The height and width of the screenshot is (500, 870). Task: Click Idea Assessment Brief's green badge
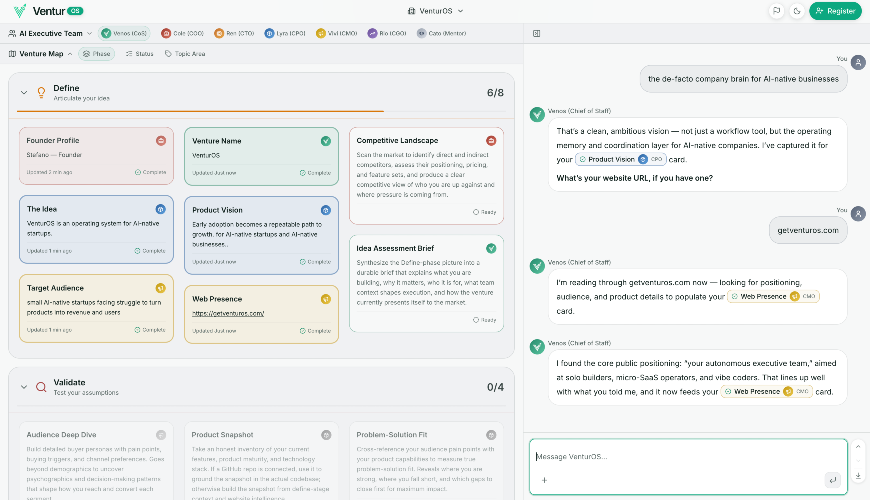point(491,248)
